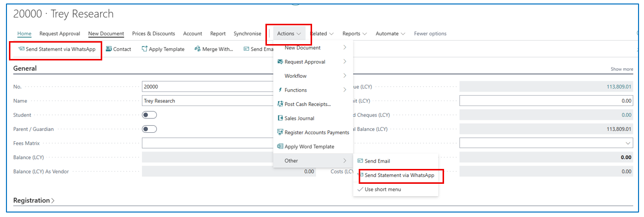Click the Post Cash Receipts icon in menu
This screenshot has height=217, width=644.
tap(280, 104)
